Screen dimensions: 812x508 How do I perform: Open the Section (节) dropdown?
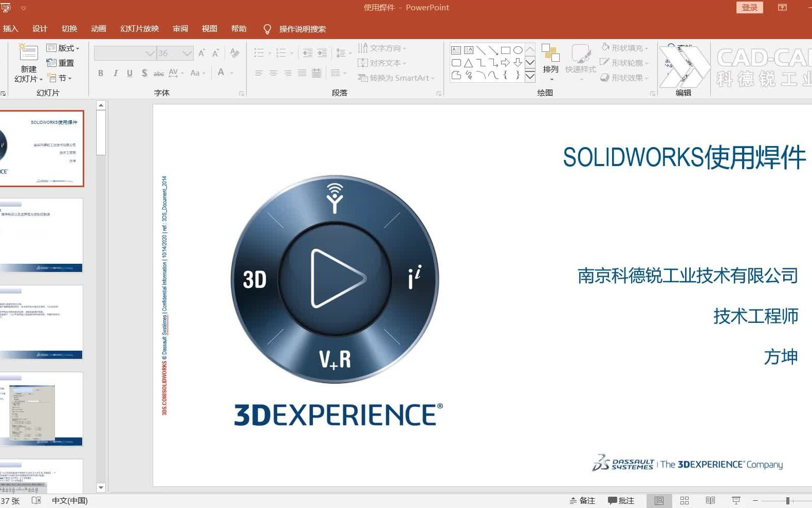(x=60, y=78)
